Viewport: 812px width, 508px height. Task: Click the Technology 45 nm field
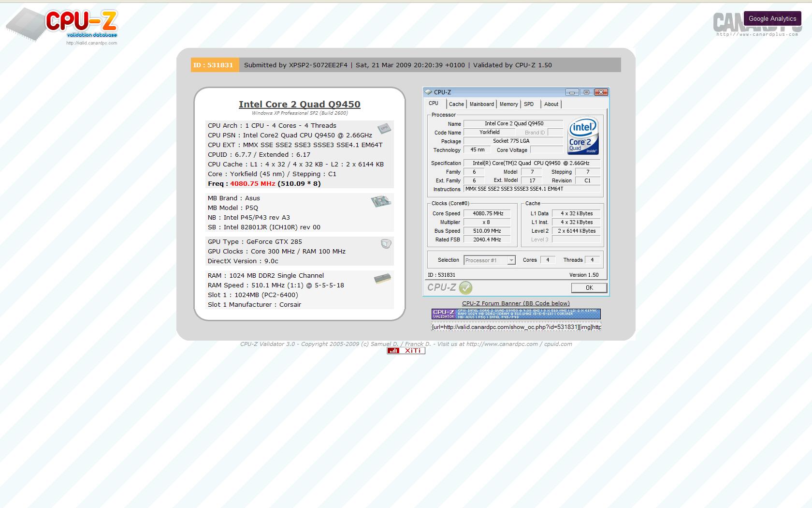[x=478, y=150]
